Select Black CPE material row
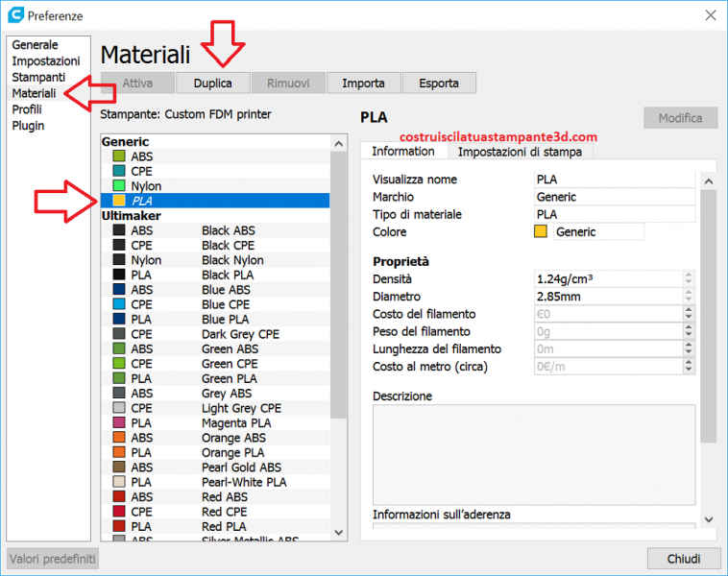Image resolution: width=728 pixels, height=576 pixels. [x=215, y=246]
